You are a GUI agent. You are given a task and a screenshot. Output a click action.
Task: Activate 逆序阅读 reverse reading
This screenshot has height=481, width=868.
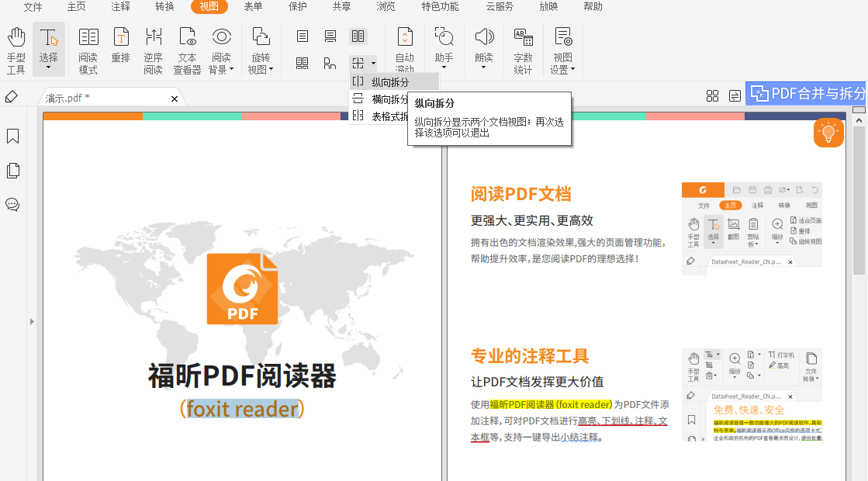click(154, 49)
